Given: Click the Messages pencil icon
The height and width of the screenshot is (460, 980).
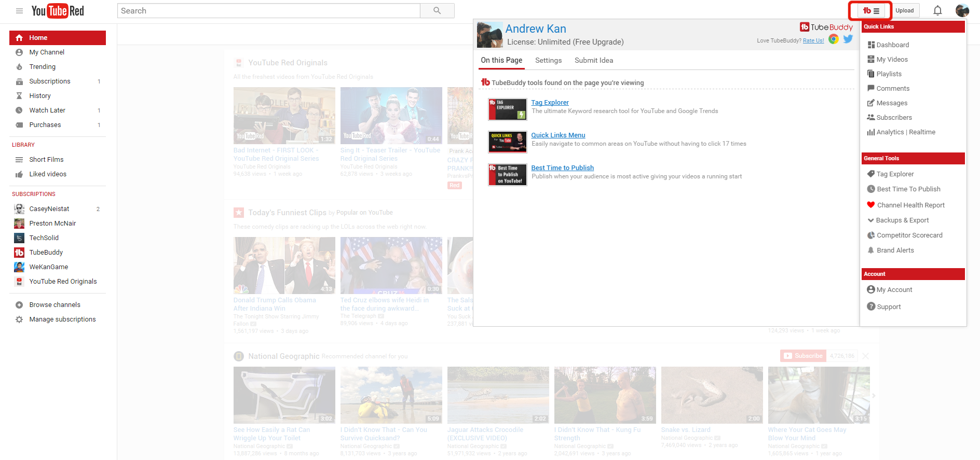Looking at the screenshot, I should (x=871, y=103).
